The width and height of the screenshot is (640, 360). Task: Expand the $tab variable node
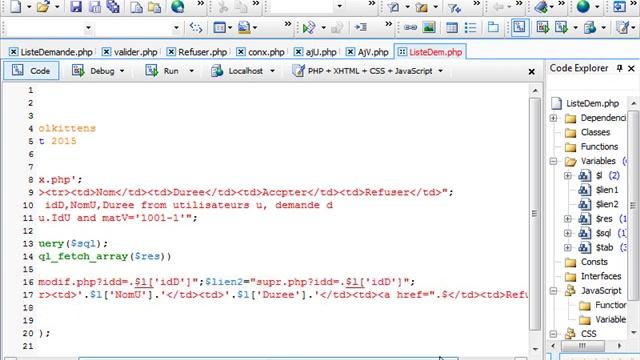pyautogui.click(x=568, y=247)
